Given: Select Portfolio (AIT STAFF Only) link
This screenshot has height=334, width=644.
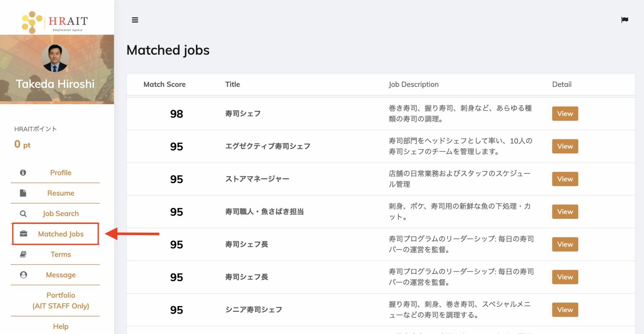Looking at the screenshot, I should pos(61,300).
